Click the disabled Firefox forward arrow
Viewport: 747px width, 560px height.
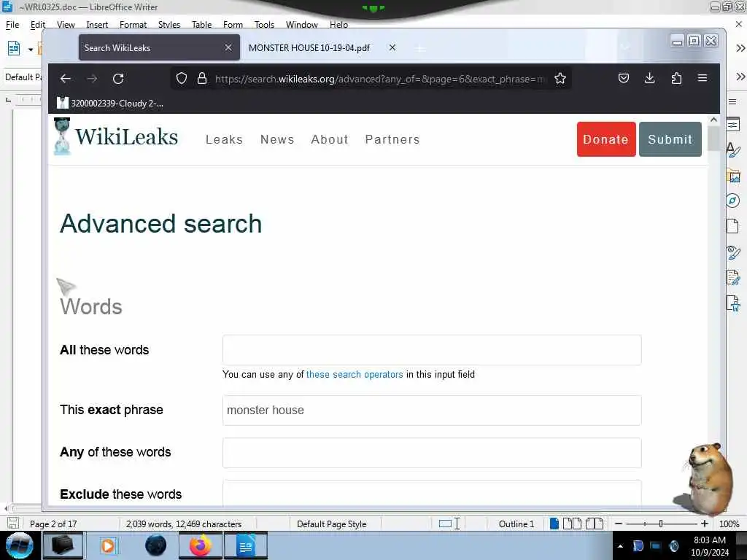coord(92,79)
